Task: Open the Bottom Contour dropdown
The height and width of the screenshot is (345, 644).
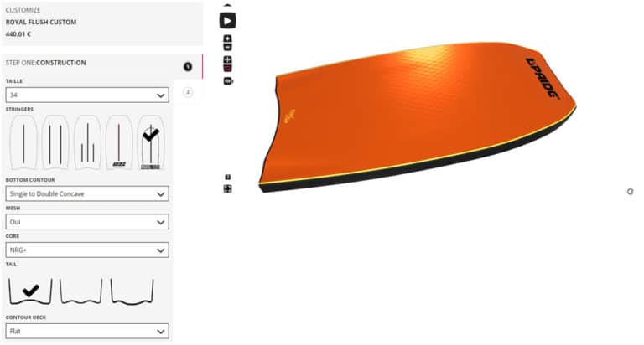Action: click(86, 193)
